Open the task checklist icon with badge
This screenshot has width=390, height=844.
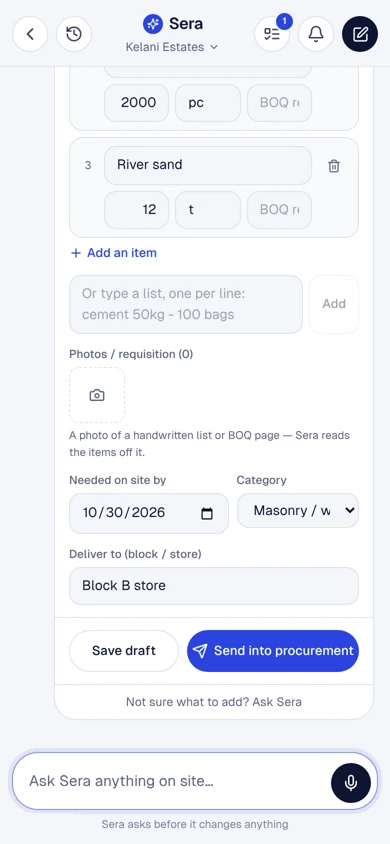click(x=272, y=34)
